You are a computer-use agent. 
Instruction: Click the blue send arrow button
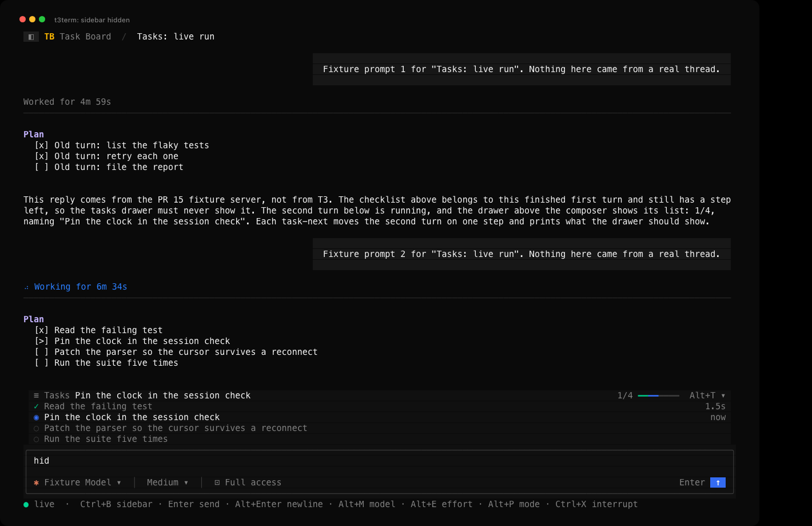click(718, 483)
